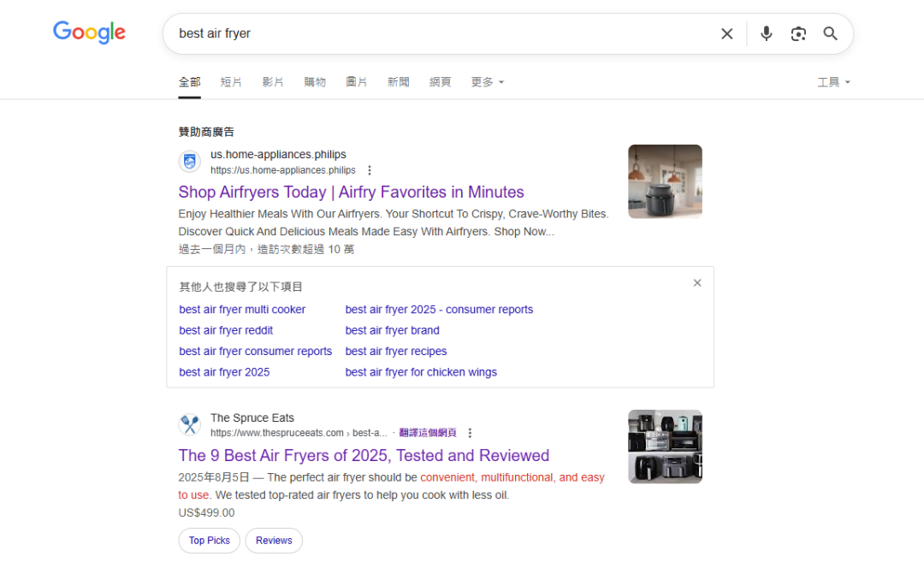
Task: Click the Spruce Eats article thumbnail
Action: click(x=665, y=446)
